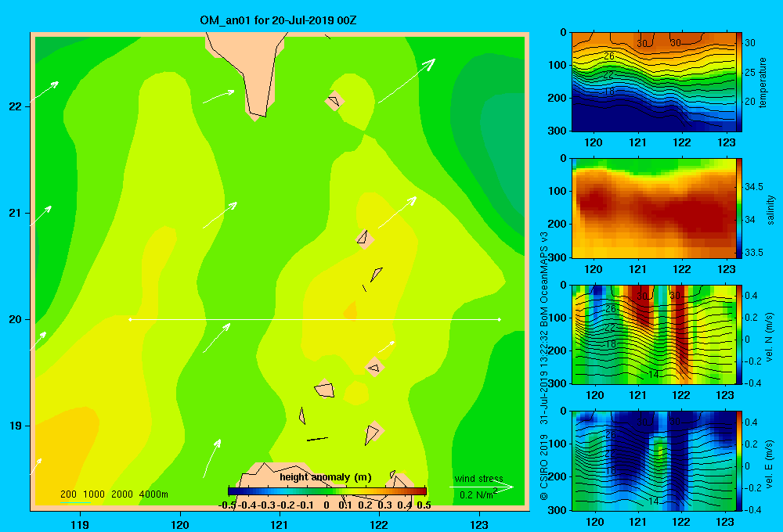The height and width of the screenshot is (532, 783).
Task: Click latitude label 21 on main map
Action: [16, 213]
